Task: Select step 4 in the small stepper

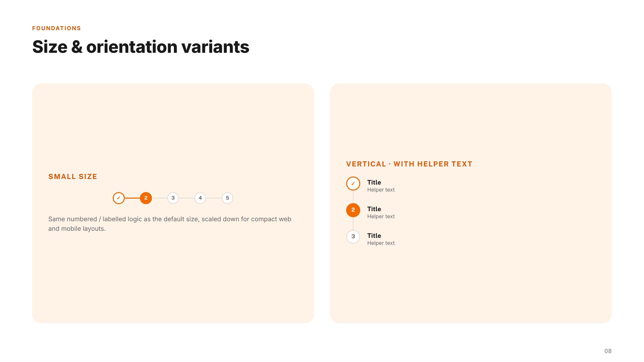Action: pyautogui.click(x=200, y=198)
